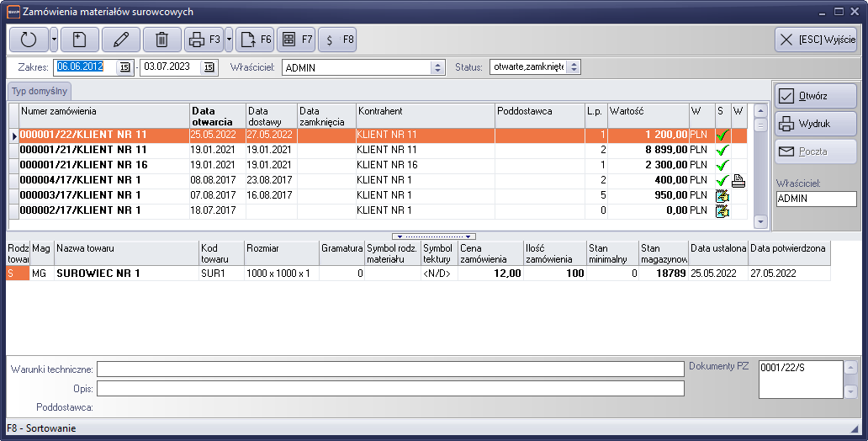This screenshot has height=441, width=868.
Task: Click the export F6 toolbar button
Action: (255, 40)
